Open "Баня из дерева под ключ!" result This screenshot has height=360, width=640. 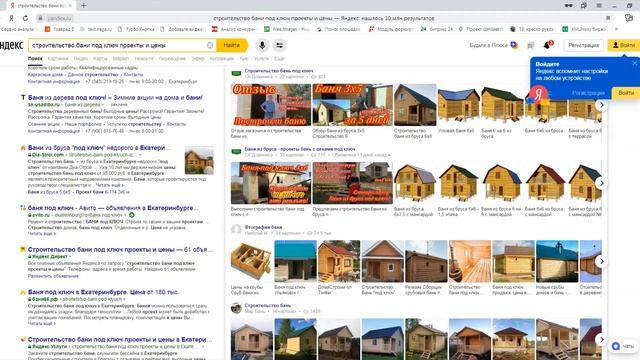(115, 98)
